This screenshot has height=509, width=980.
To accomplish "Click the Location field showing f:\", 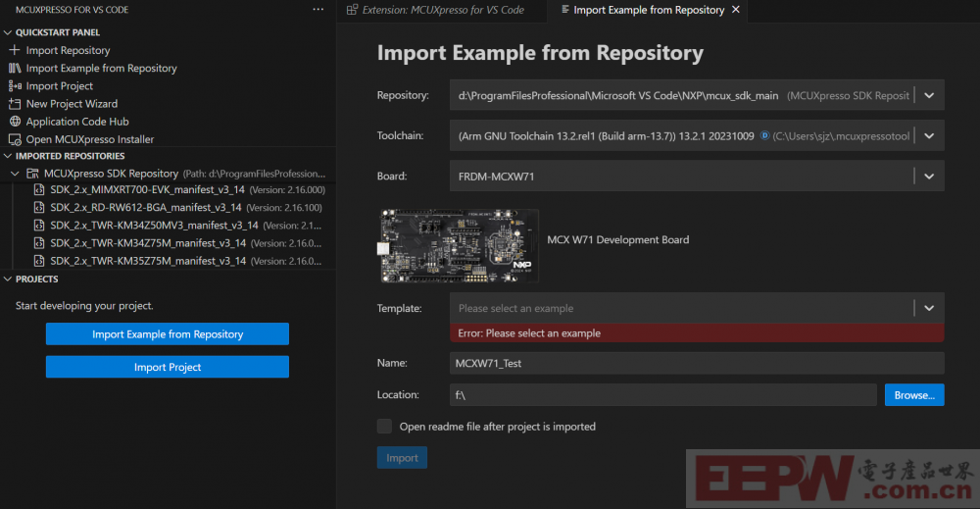I will point(663,395).
